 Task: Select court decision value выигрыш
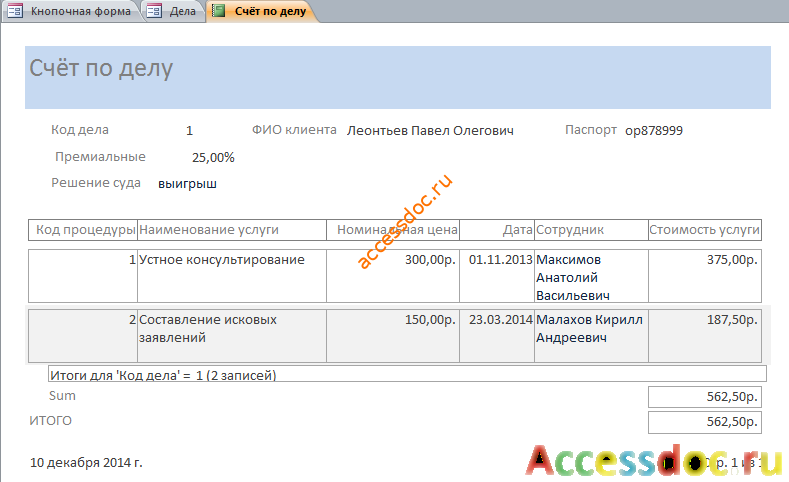187,184
